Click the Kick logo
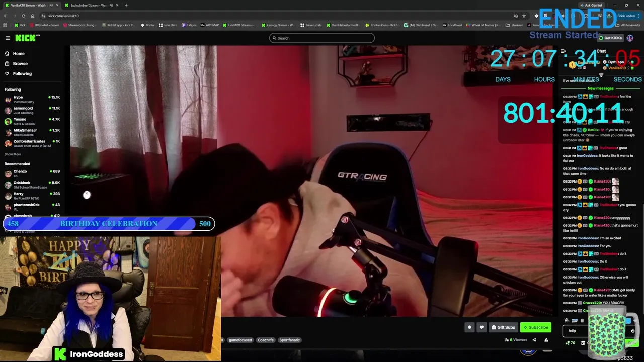644x362 pixels. click(27, 38)
